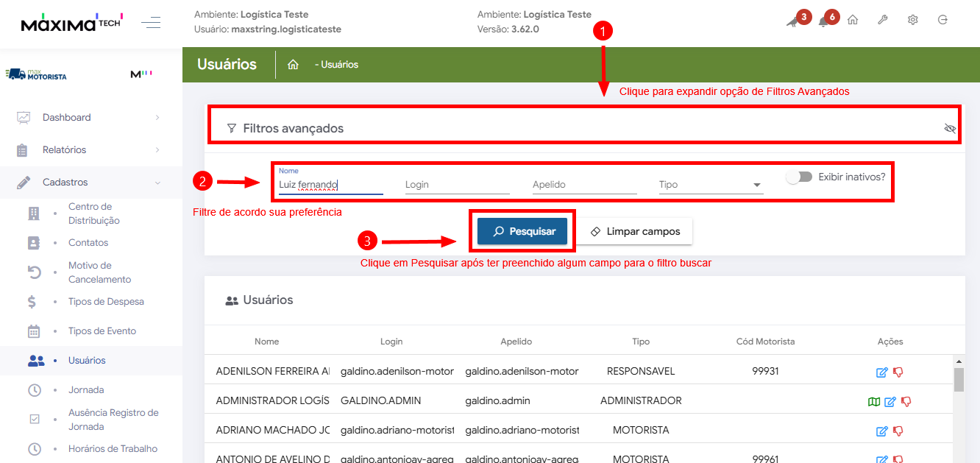The height and width of the screenshot is (463, 980).
Task: Click the home icon in the breadcrumb bar
Action: point(293,65)
